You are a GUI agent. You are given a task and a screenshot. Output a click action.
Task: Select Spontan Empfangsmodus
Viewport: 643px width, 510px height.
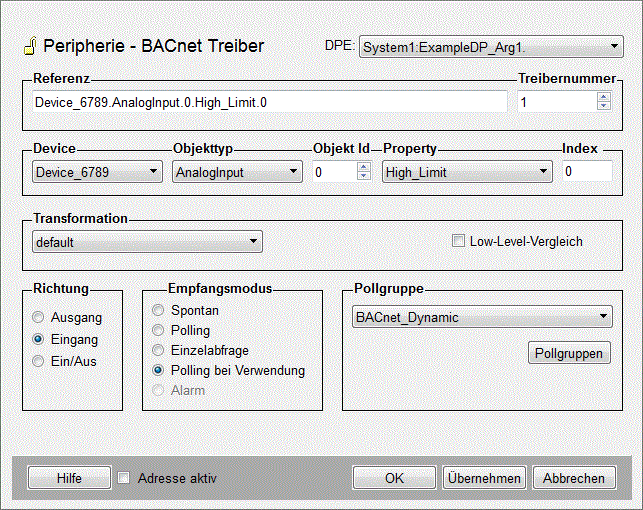point(158,310)
